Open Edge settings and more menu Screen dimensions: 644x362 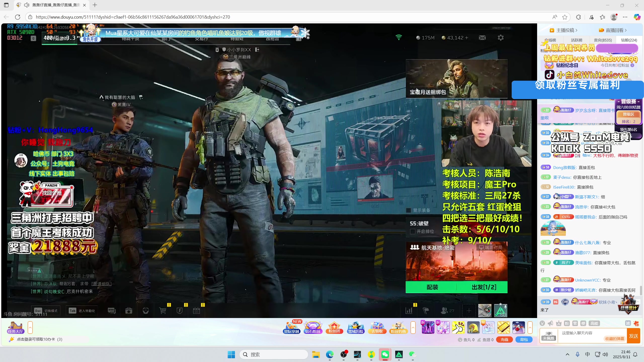pyautogui.click(x=625, y=17)
